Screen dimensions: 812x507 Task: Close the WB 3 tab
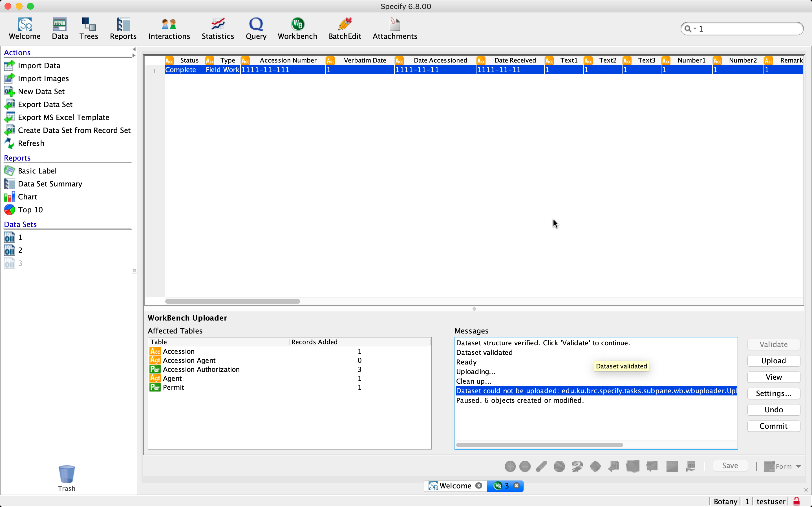517,486
